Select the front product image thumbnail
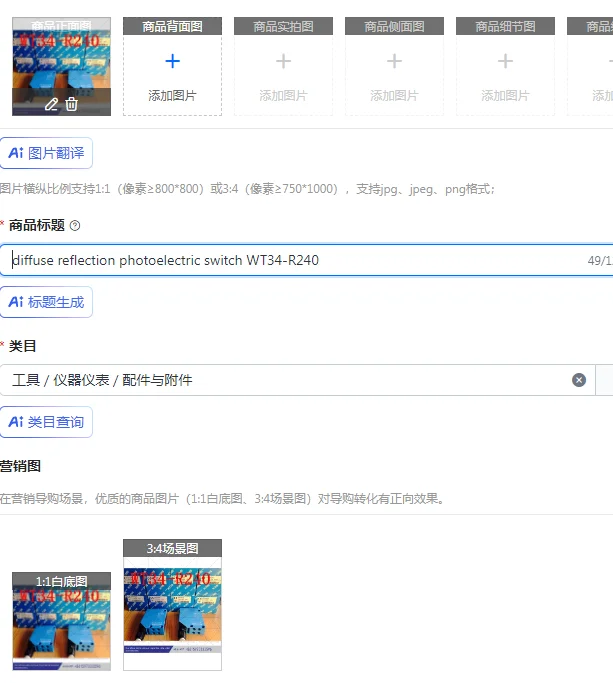613x683 pixels. 61,66
